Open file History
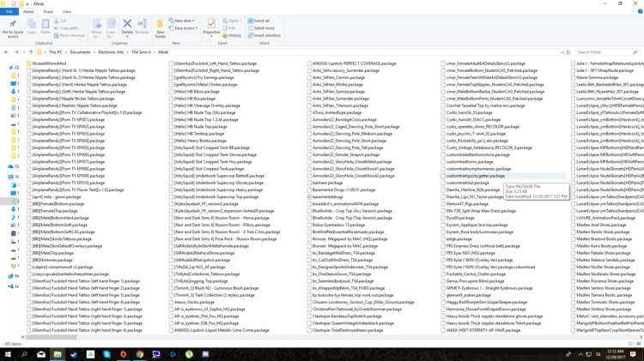 232,36
